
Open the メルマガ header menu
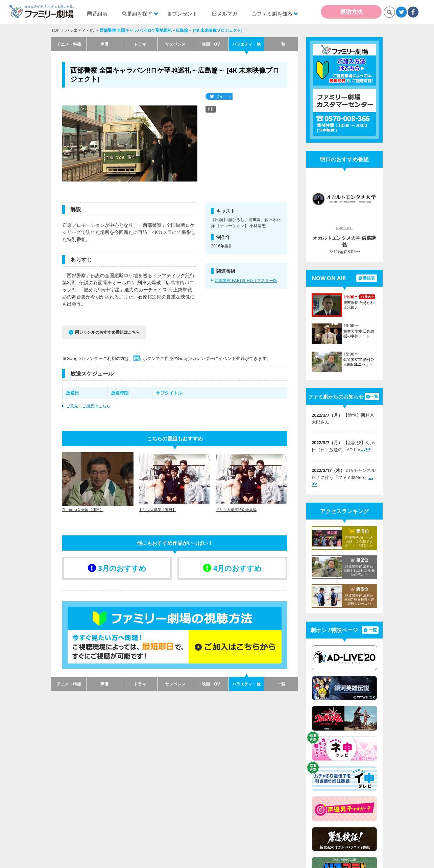[225, 14]
